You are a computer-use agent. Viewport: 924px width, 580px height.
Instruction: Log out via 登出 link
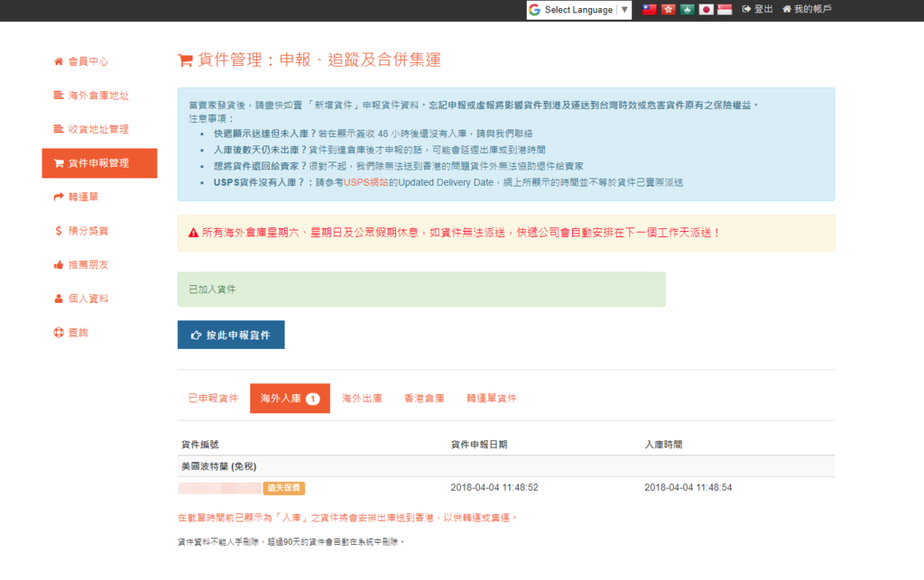pyautogui.click(x=757, y=9)
